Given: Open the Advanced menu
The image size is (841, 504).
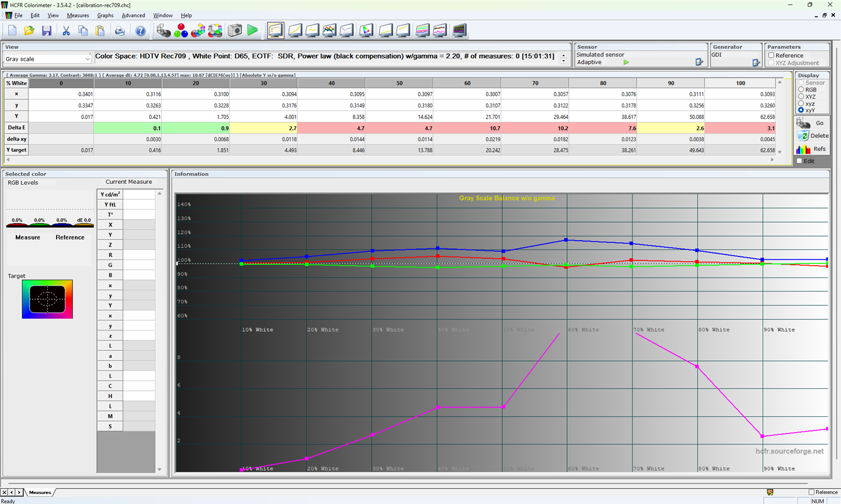Looking at the screenshot, I should point(133,15).
